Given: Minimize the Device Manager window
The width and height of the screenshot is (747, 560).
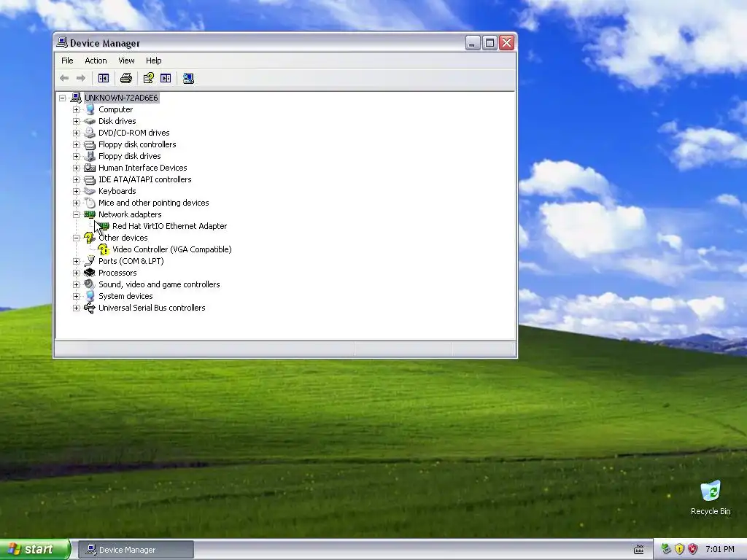Looking at the screenshot, I should (x=473, y=43).
